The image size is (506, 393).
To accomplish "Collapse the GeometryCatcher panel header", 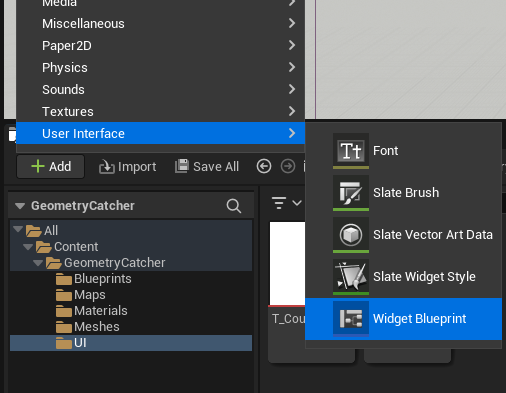I will click(20, 206).
